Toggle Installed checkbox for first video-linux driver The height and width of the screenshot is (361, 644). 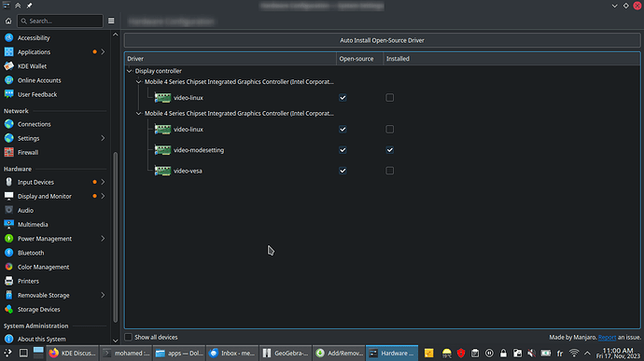390,98
